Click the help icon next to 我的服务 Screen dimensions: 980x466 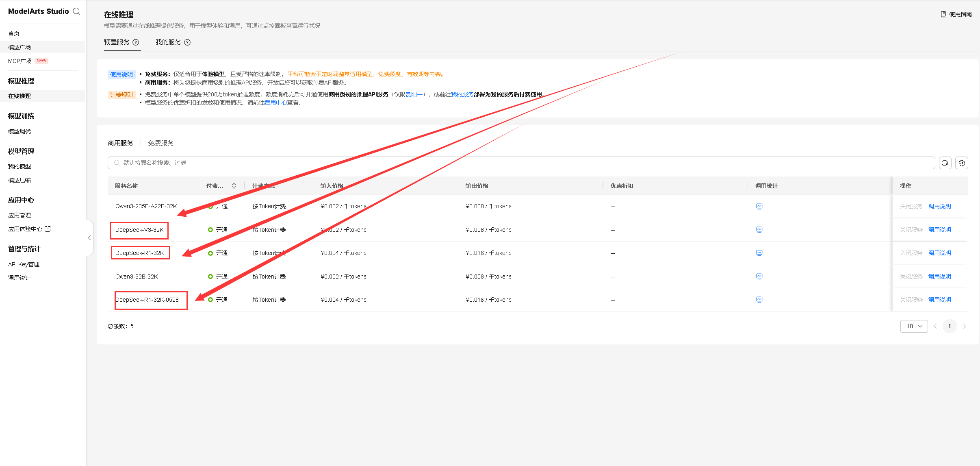tap(187, 42)
